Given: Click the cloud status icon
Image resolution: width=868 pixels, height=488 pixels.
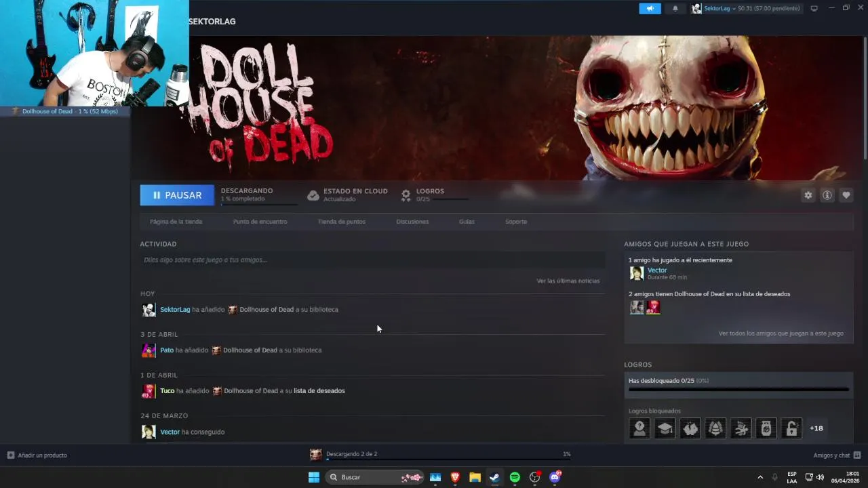Looking at the screenshot, I should [x=313, y=195].
